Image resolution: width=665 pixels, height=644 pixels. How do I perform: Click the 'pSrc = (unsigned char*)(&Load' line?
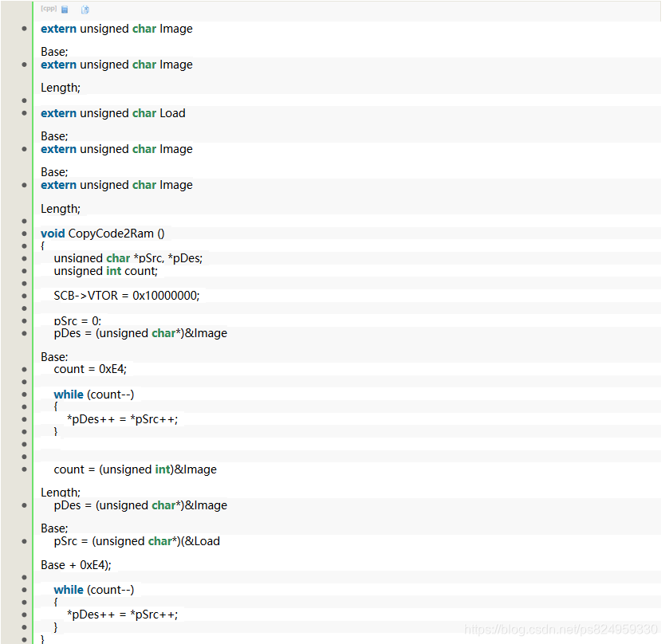pos(136,541)
